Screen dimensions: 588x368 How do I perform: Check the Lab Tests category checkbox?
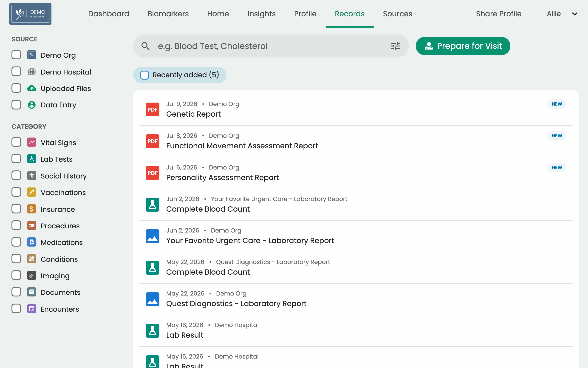[x=16, y=159]
